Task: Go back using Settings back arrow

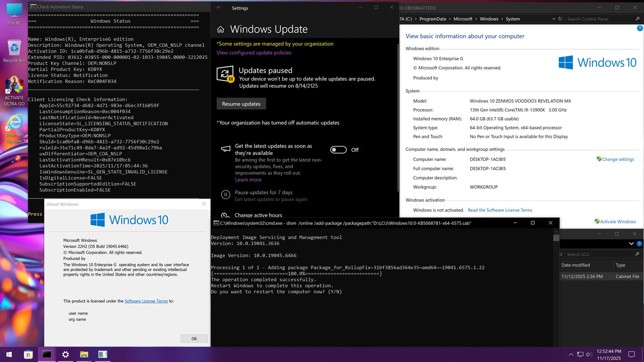Action: (218, 8)
